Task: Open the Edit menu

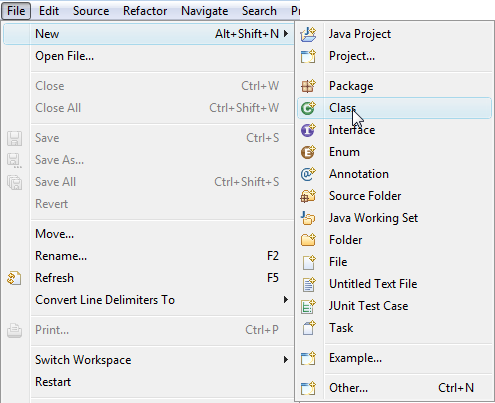Action: coord(49,11)
